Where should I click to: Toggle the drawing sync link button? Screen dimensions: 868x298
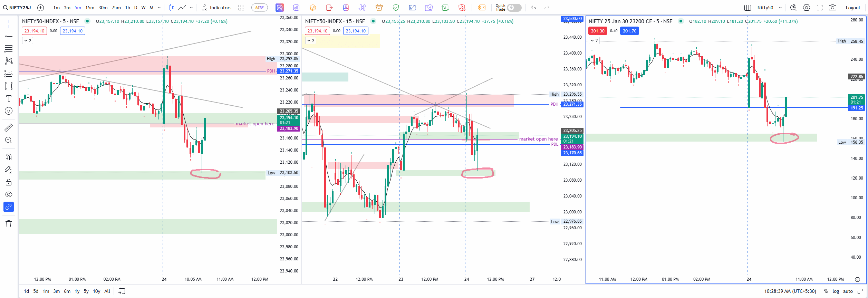point(9,207)
